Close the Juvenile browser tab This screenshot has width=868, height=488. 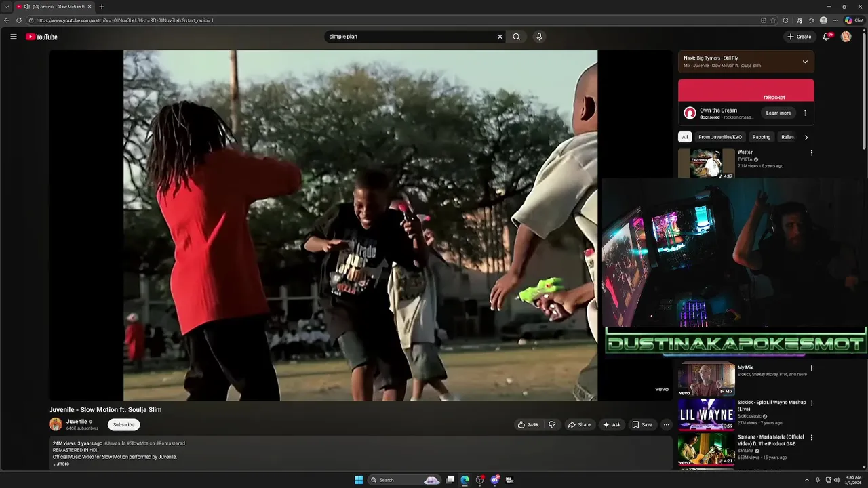90,7
